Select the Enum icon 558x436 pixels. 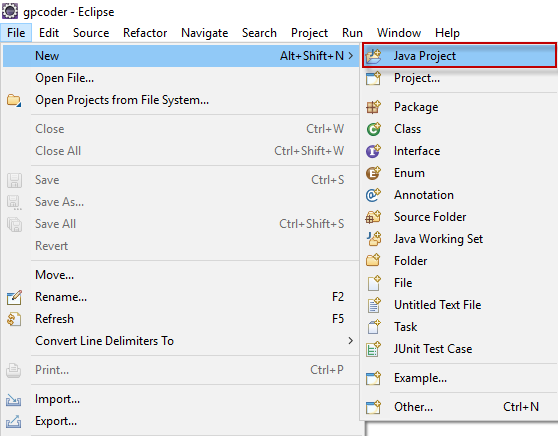(x=373, y=173)
